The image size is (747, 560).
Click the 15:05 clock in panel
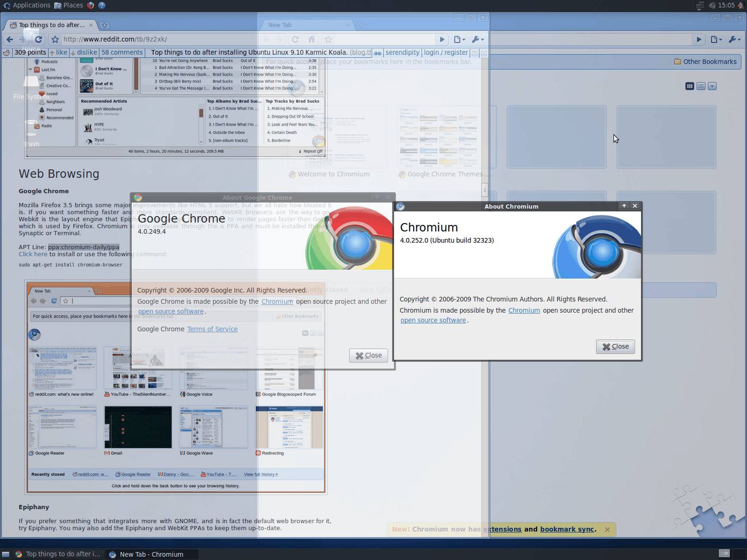(x=726, y=5)
